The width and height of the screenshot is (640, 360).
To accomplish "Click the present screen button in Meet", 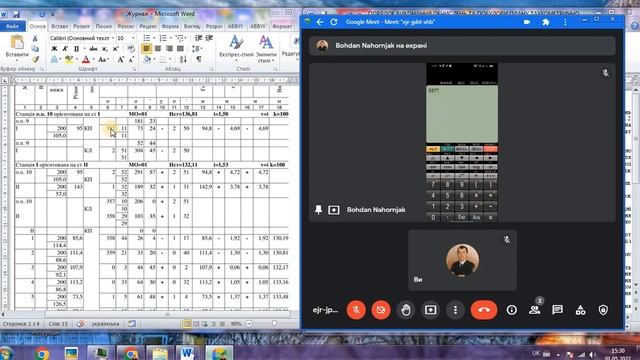I will pyautogui.click(x=431, y=310).
